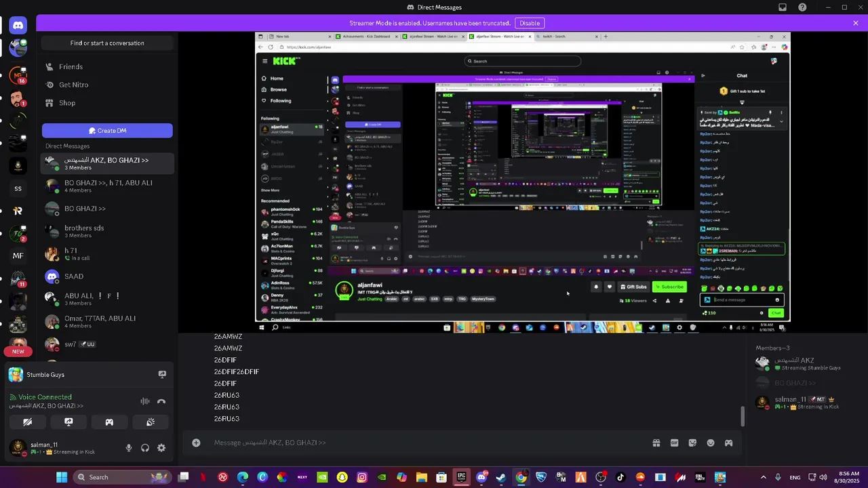Screen dimensions: 868x488
Task: Mute the microphone in user panel
Action: tap(129, 448)
